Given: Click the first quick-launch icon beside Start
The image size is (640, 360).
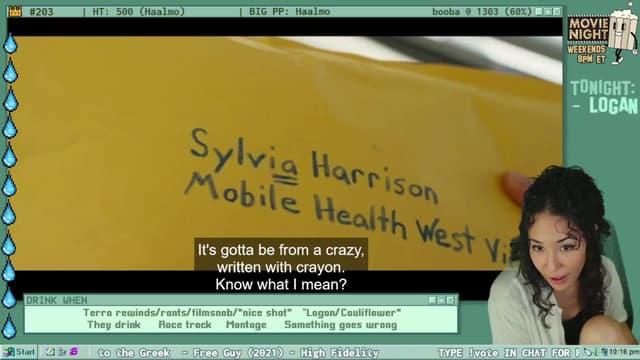Looking at the screenshot, I should click(x=50, y=352).
